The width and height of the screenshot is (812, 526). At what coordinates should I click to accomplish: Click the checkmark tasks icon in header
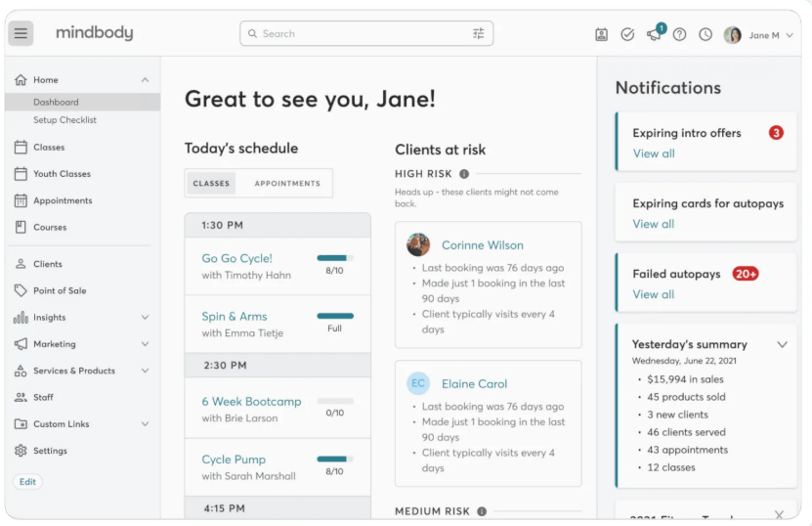pos(627,34)
